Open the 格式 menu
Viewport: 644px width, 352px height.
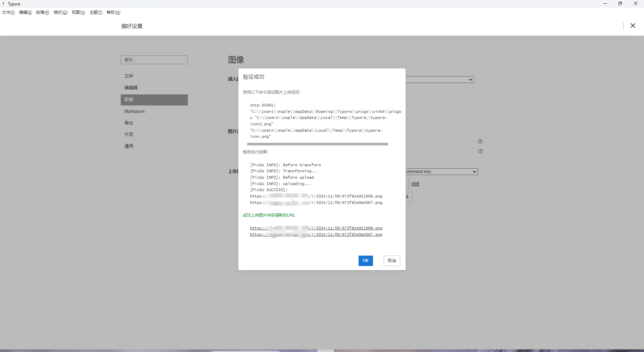[x=60, y=12]
